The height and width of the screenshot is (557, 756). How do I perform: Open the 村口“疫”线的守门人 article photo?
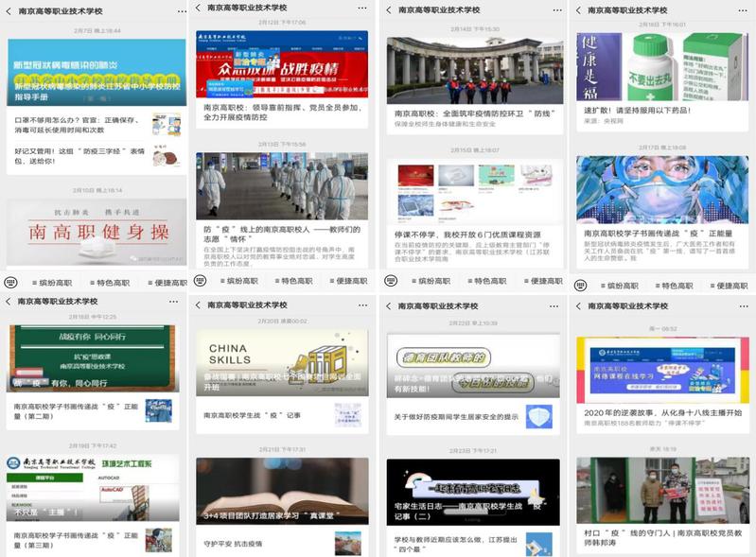coord(661,492)
